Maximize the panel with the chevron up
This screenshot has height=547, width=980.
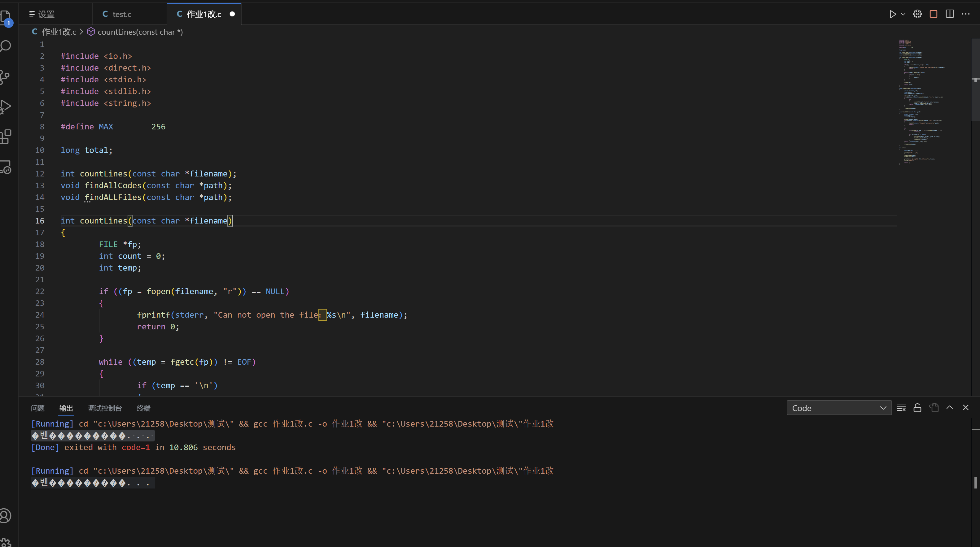[x=950, y=407]
